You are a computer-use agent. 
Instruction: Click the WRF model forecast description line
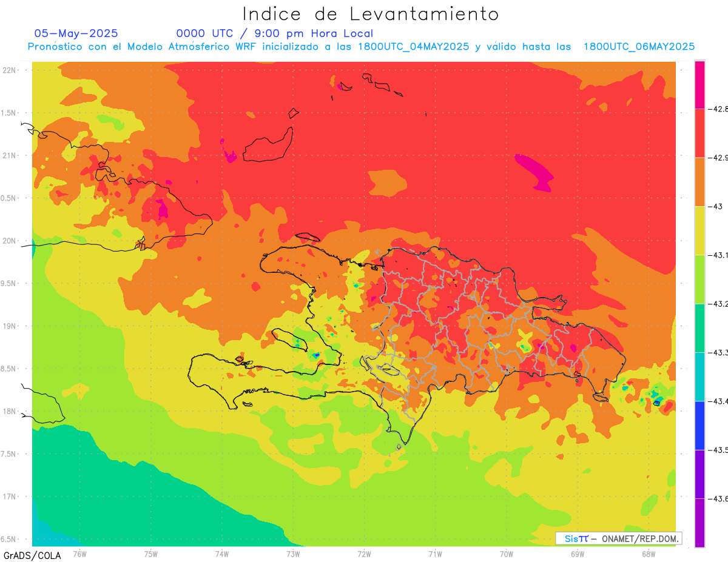[x=362, y=47]
